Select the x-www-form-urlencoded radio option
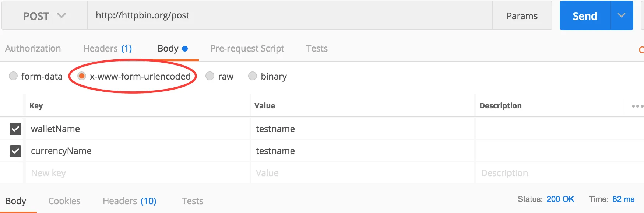Image resolution: width=644 pixels, height=213 pixels. coord(82,76)
